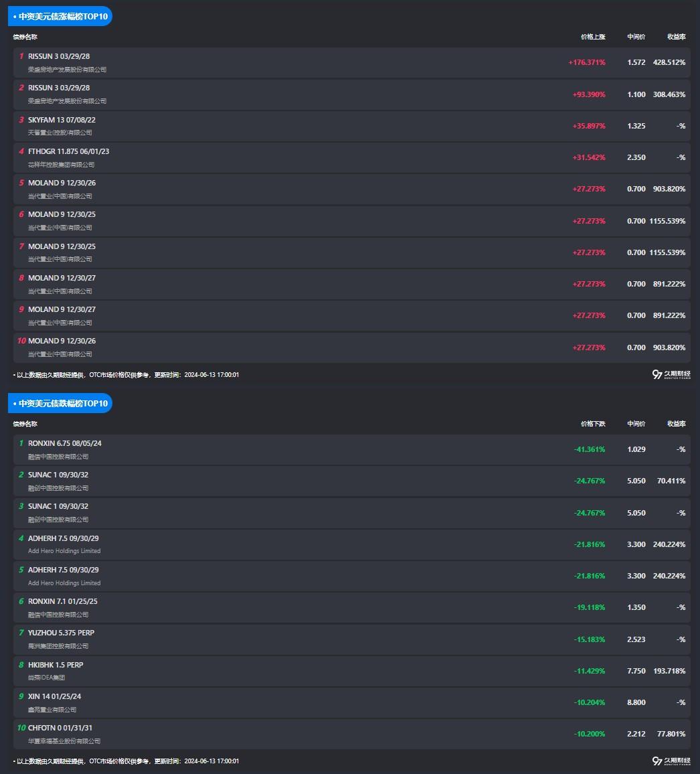Select the 中资美元债跌幅榜TOP10 header tab
Viewport: 700px width, 774px height.
click(x=60, y=403)
